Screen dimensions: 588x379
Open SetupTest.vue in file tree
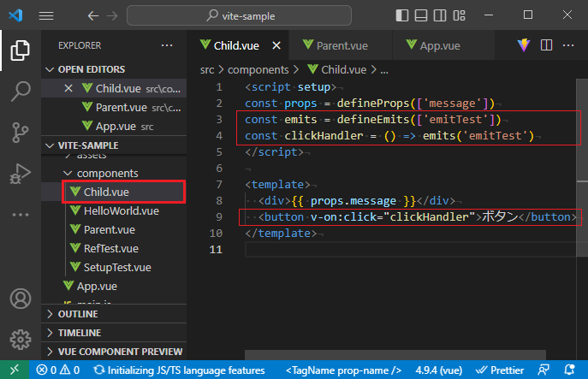114,267
